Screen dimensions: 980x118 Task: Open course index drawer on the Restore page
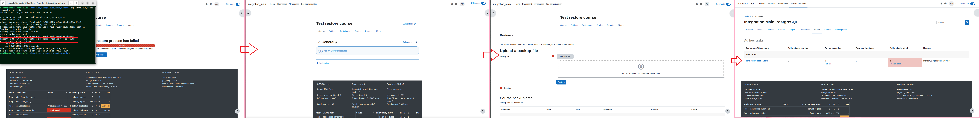pyautogui.click(x=493, y=13)
